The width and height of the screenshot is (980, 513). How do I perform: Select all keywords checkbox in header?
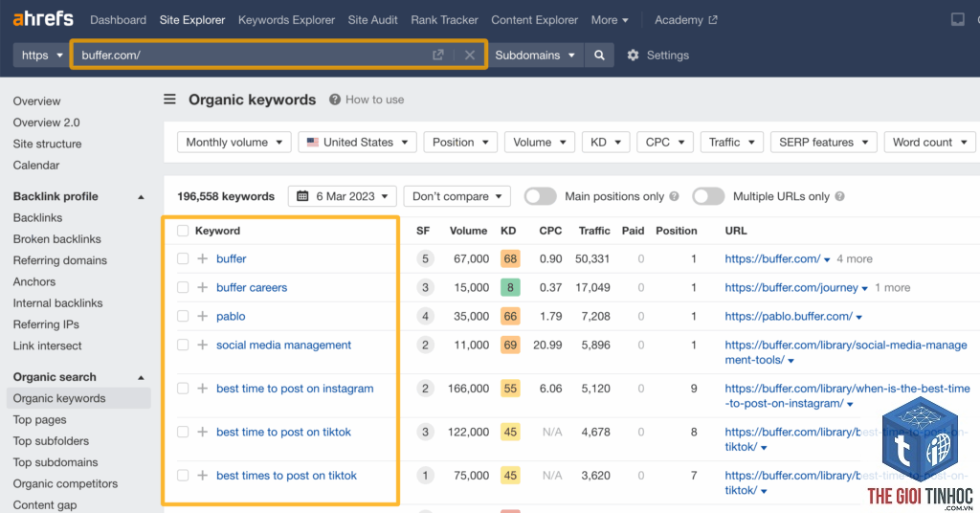[x=183, y=231]
